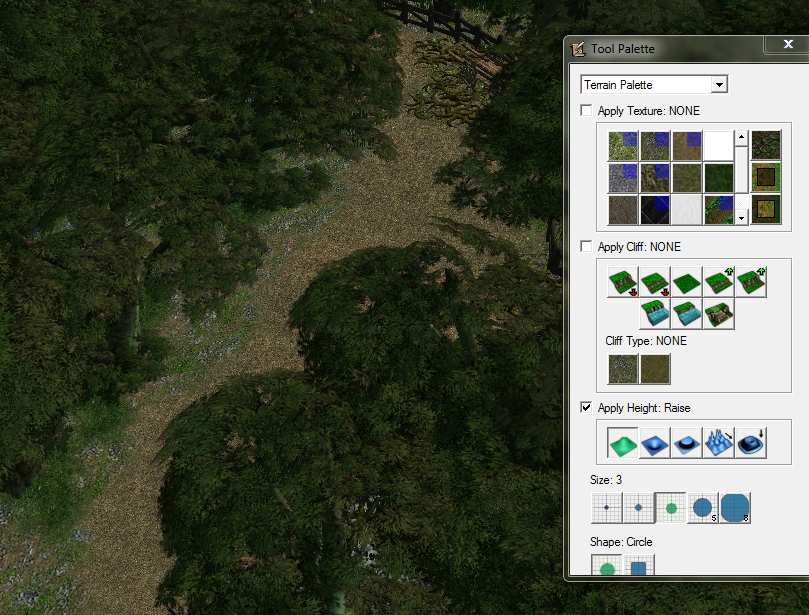The height and width of the screenshot is (615, 809).
Task: Pick the leafy vines texture with blue corner
Action: (x=719, y=209)
